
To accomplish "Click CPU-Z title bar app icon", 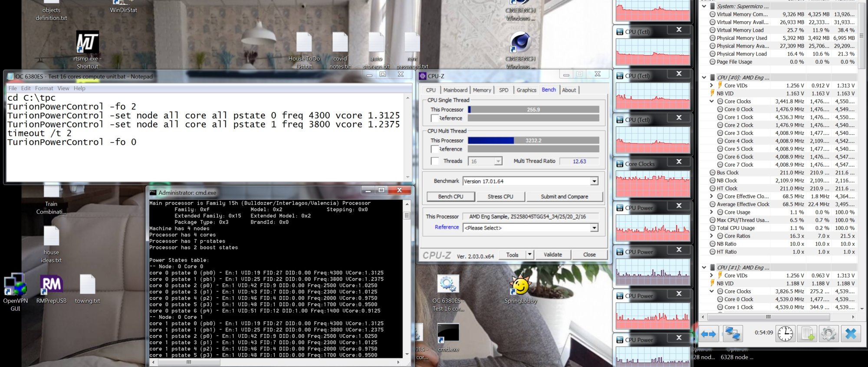I will click(x=423, y=76).
